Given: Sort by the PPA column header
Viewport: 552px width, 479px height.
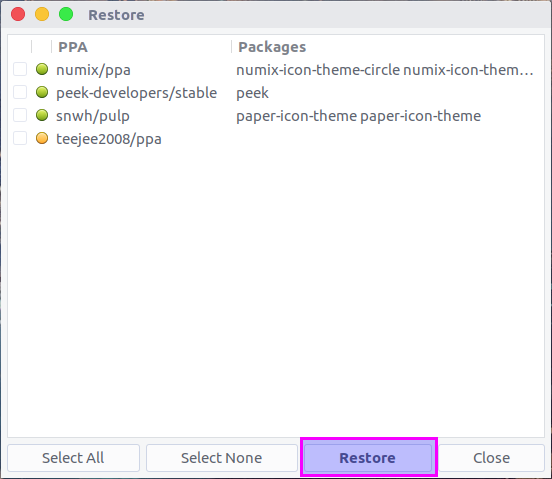Looking at the screenshot, I should click(141, 47).
